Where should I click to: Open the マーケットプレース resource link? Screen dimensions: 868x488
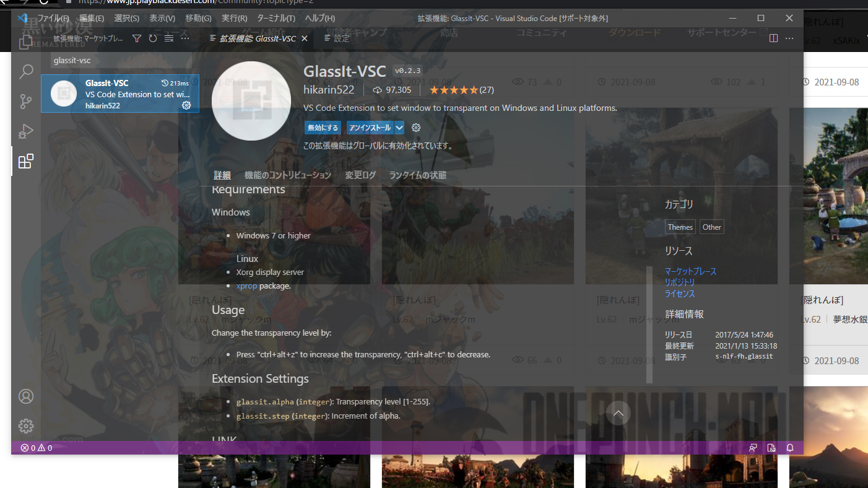click(690, 271)
